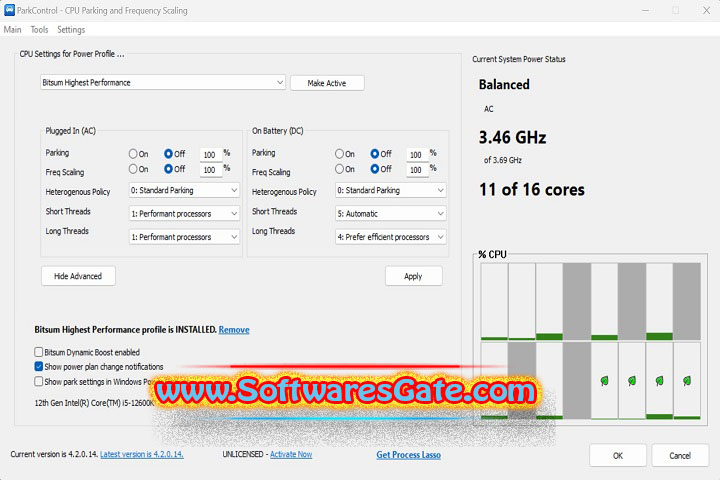720x480 pixels.
Task: Click the 11 of 16 cores text
Action: pyautogui.click(x=532, y=190)
